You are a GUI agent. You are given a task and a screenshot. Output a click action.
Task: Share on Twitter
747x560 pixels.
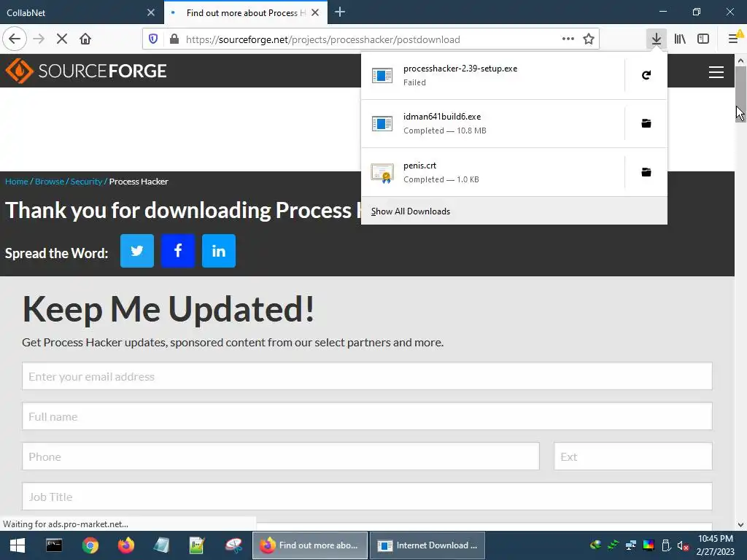coord(136,251)
